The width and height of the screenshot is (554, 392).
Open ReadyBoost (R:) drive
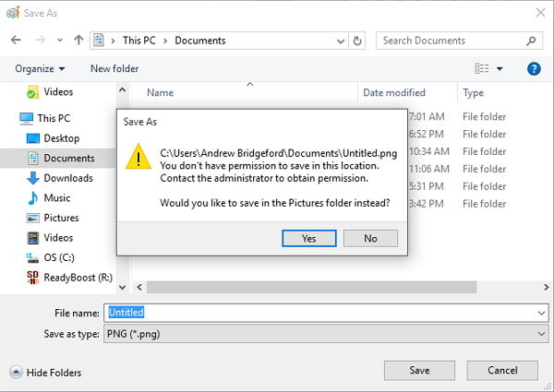(69, 278)
